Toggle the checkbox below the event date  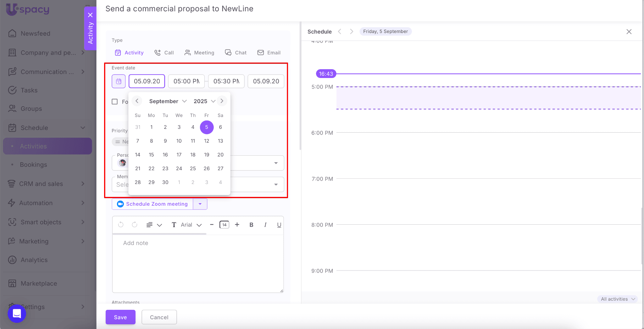coord(115,102)
